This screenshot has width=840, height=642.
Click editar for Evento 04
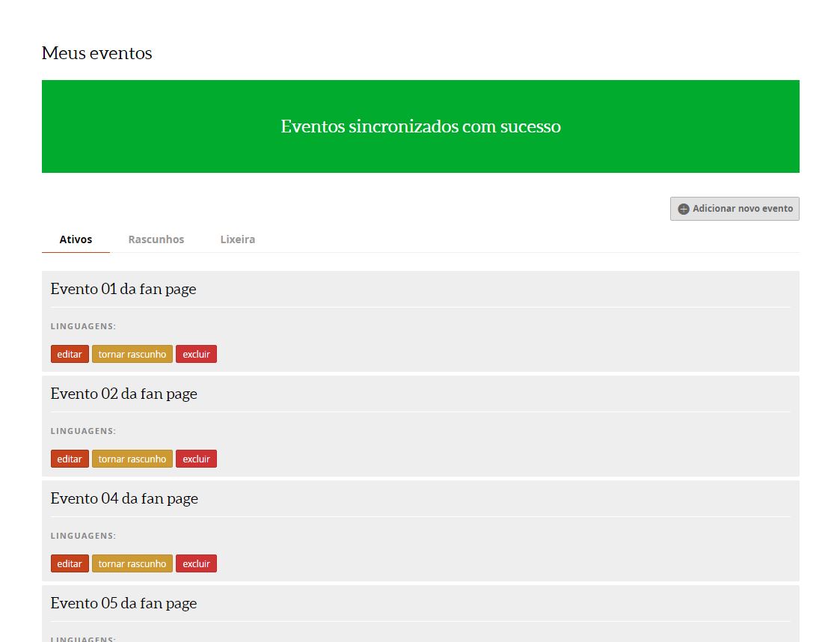point(70,563)
